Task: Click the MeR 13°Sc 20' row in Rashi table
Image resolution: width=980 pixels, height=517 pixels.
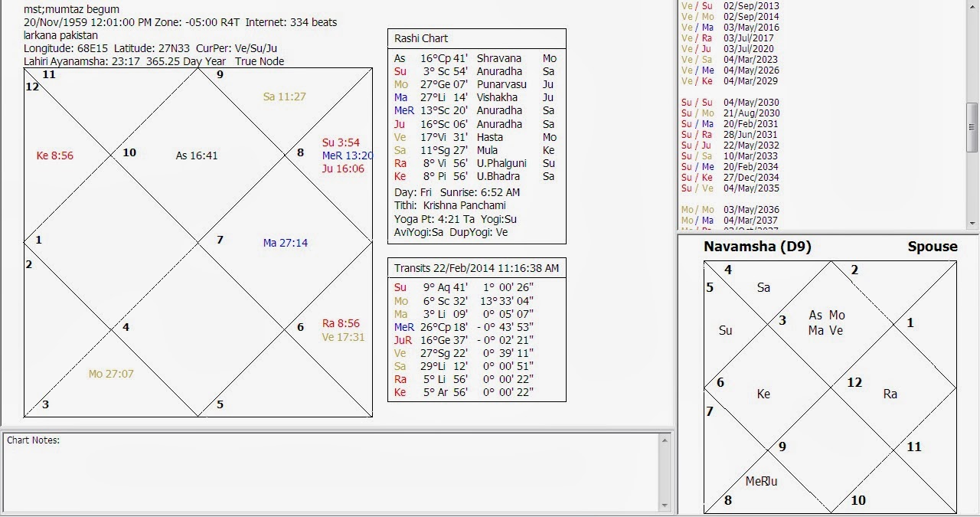Action: (x=475, y=110)
